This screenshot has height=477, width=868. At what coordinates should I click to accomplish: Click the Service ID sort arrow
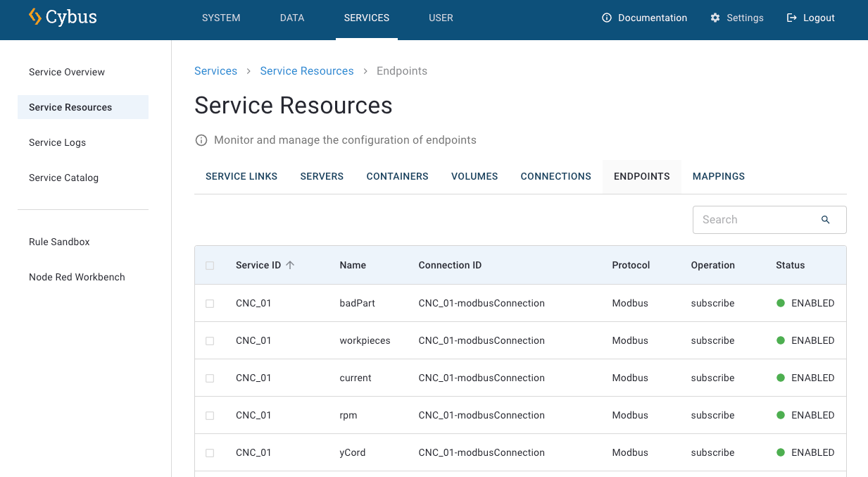[290, 265]
